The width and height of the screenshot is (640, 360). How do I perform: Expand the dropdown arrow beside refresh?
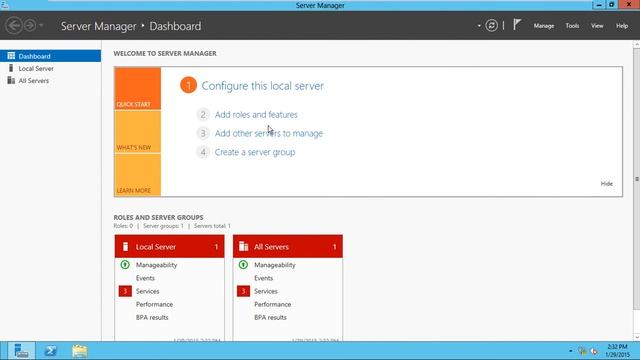point(479,26)
